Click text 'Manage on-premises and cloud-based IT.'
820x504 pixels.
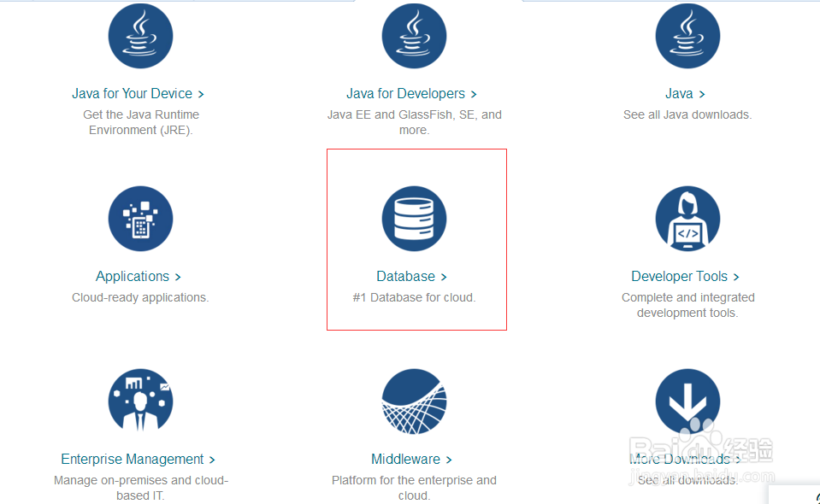pyautogui.click(x=141, y=488)
